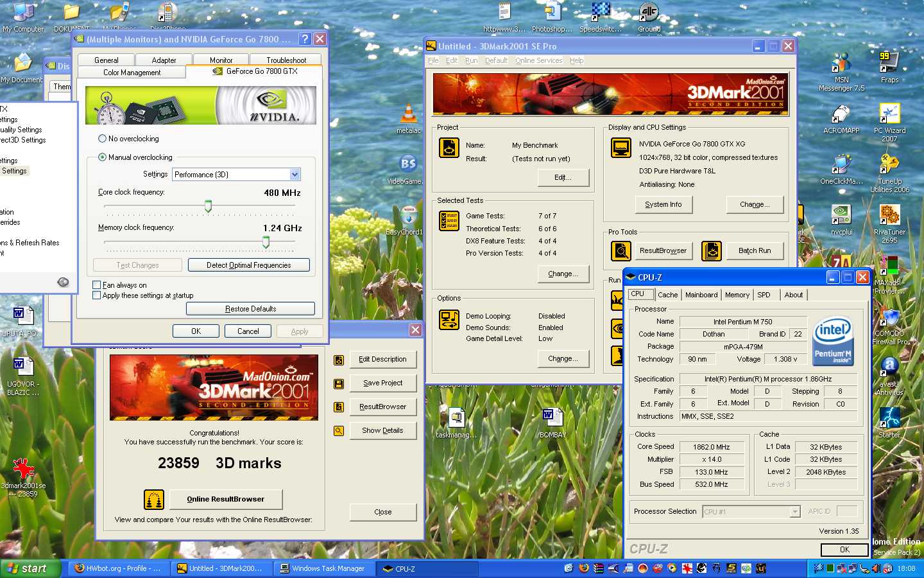Select the No overclocking radio button

tap(102, 139)
